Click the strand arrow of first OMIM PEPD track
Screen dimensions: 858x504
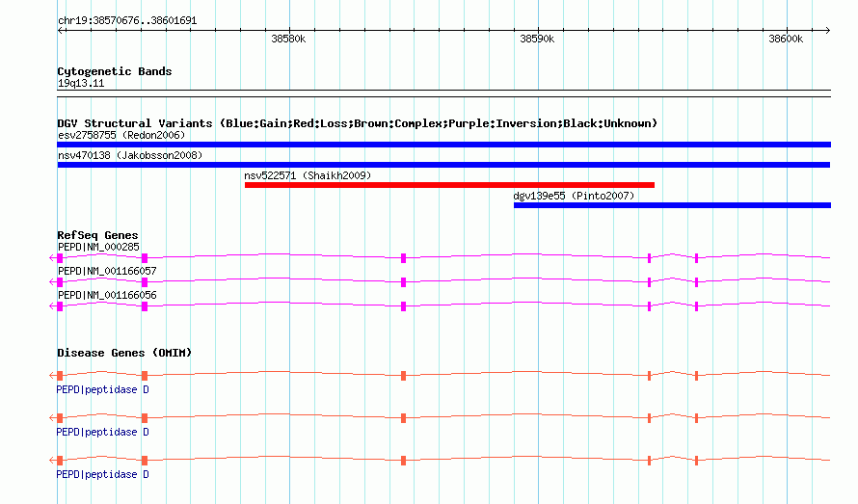pyautogui.click(x=52, y=376)
